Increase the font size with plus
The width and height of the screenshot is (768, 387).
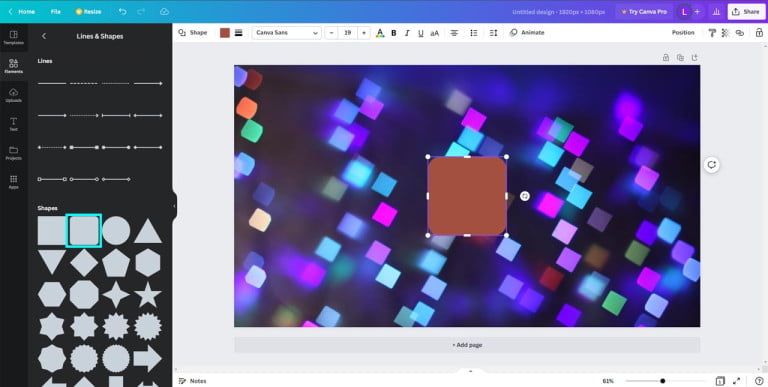[x=363, y=33]
